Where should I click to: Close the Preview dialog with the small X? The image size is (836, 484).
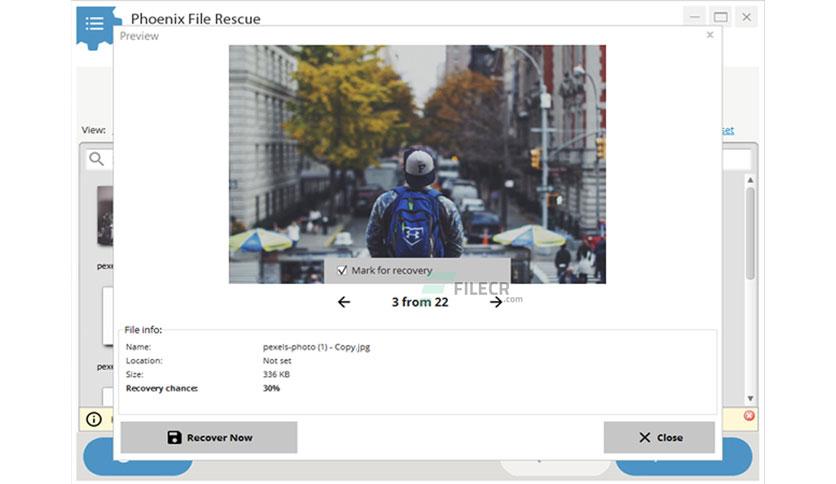point(710,35)
